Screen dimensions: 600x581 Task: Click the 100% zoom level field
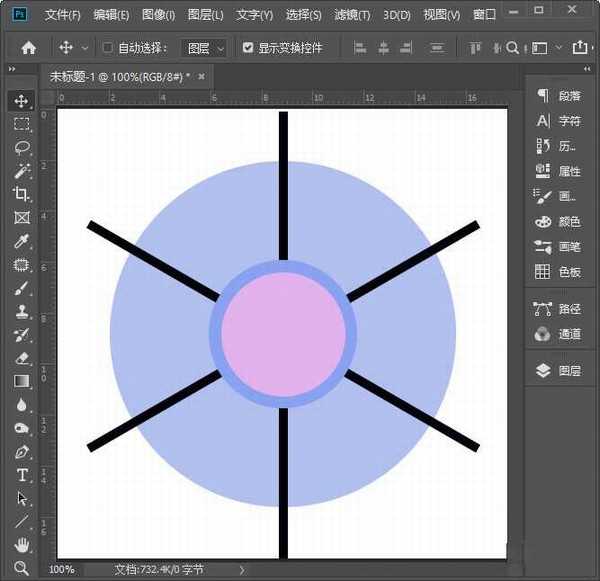(62, 569)
